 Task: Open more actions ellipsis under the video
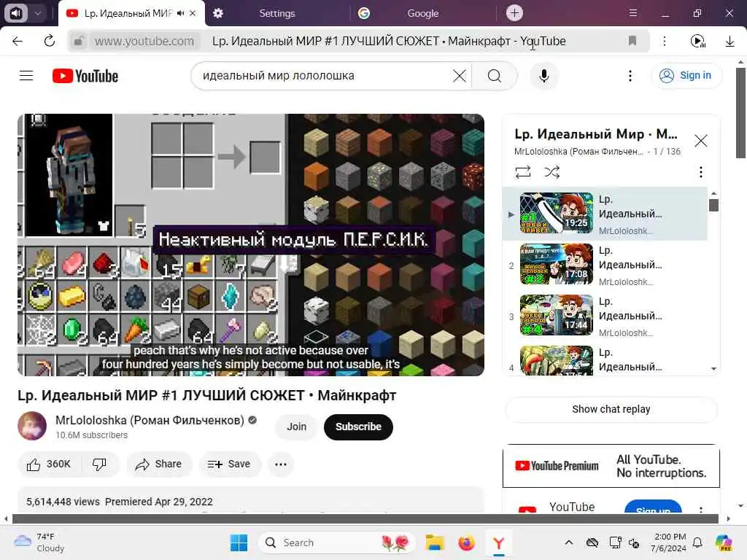pos(281,464)
